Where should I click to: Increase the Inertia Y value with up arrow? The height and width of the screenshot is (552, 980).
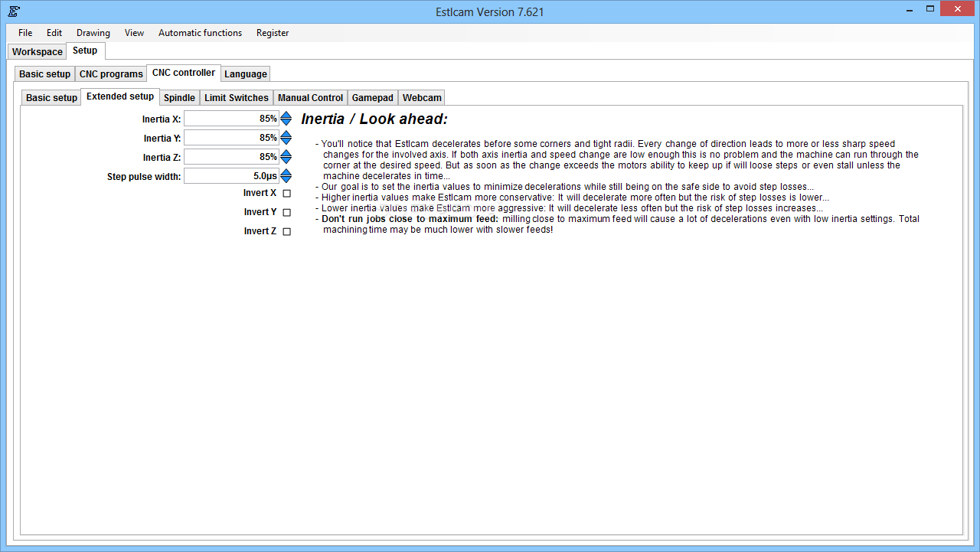[x=286, y=134]
